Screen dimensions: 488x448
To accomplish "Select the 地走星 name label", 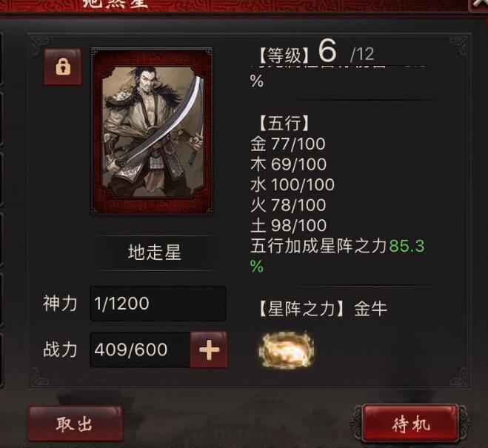I will [154, 253].
